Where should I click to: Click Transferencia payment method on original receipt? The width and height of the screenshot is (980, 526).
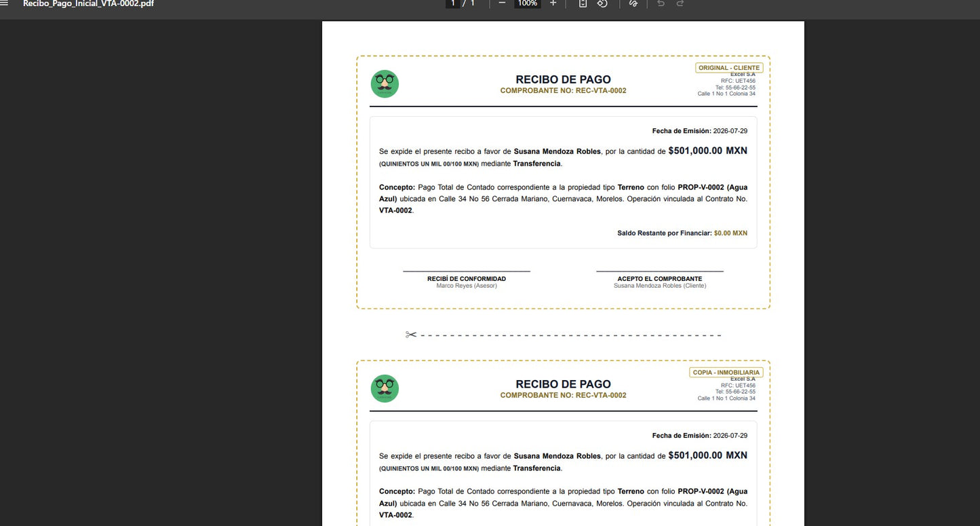click(537, 164)
